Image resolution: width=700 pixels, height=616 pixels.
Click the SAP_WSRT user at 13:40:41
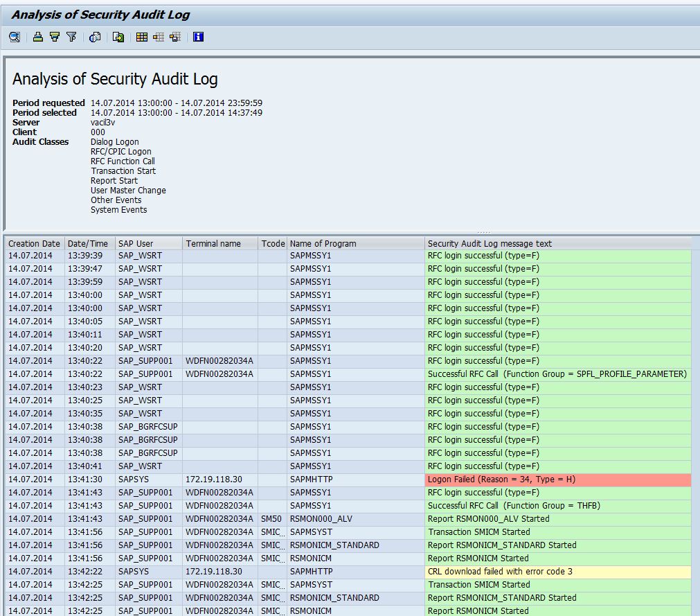click(149, 466)
